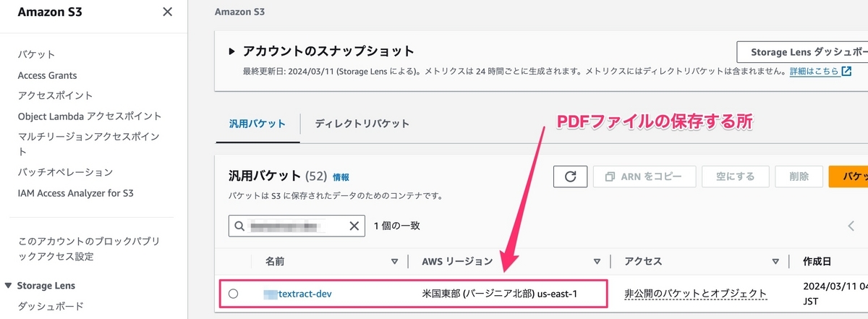Viewport: 868px width, 319px height.
Task: Open ダッシュボード under Storage Lens
Action: 51,306
